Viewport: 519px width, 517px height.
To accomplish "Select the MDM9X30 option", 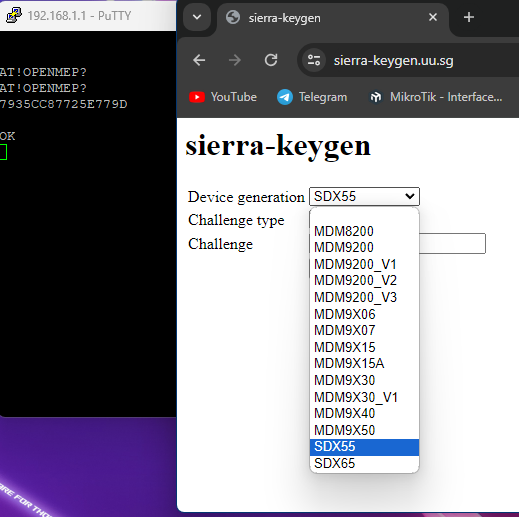I will click(364, 380).
